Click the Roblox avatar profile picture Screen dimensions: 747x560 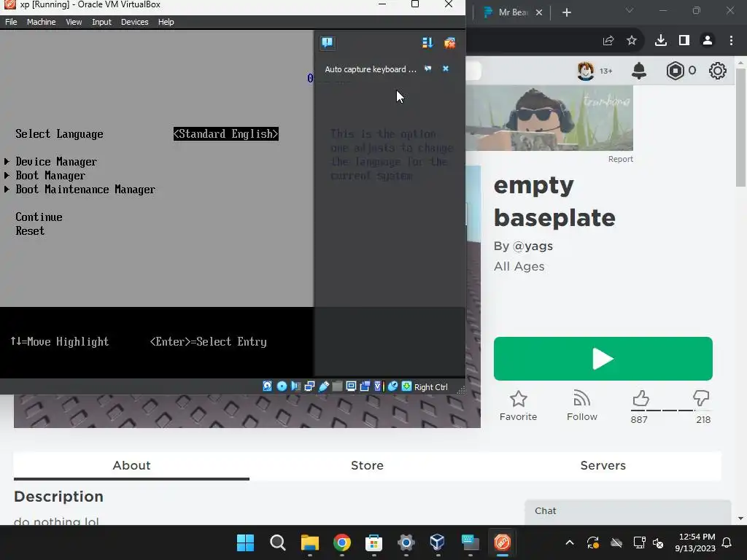[x=586, y=71]
